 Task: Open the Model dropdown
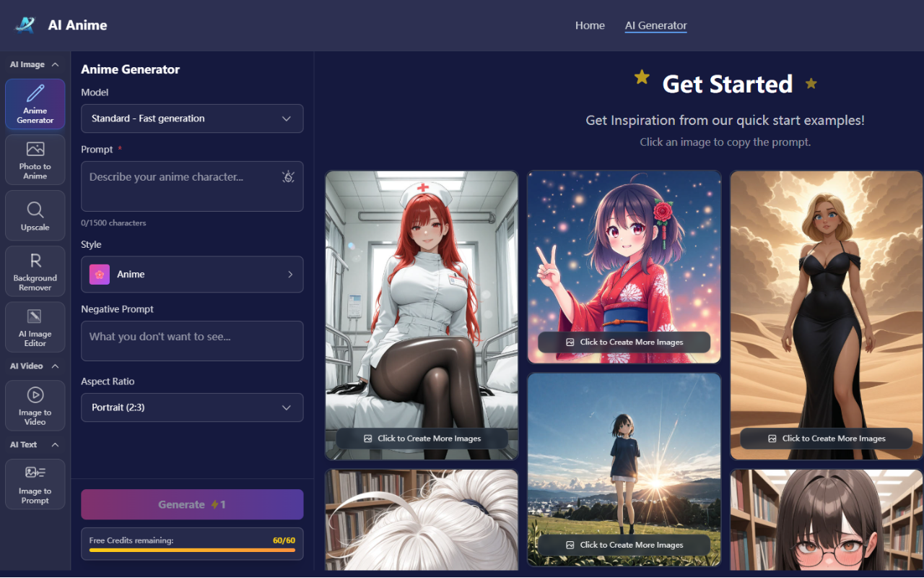tap(191, 118)
